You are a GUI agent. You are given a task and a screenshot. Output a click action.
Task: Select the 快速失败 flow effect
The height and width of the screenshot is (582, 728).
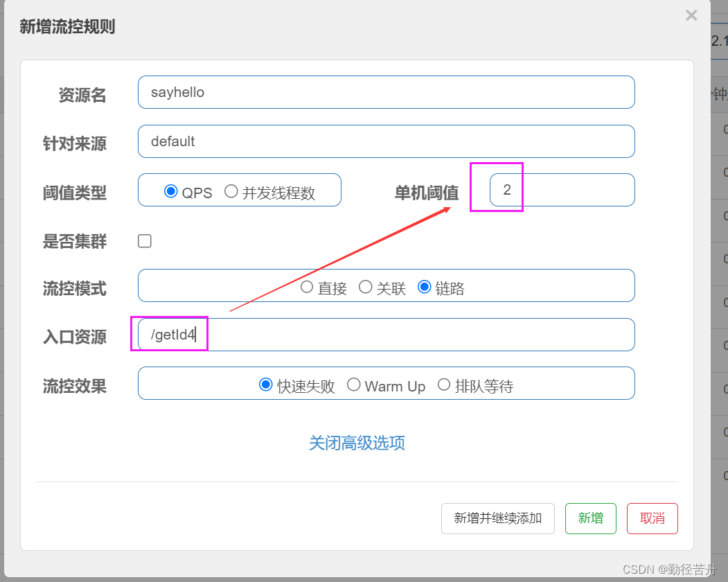point(265,385)
